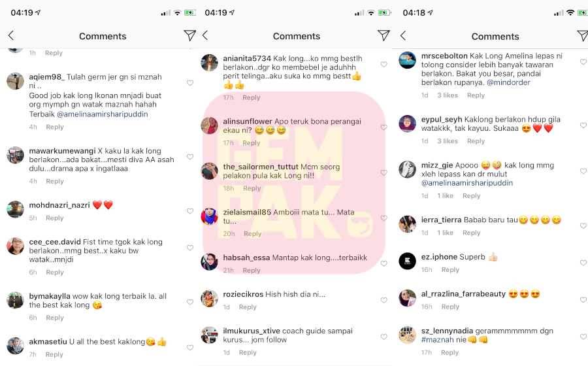This screenshot has width=588, height=366.
Task: Like mawarkumewangi's comment heart
Action: (190, 157)
